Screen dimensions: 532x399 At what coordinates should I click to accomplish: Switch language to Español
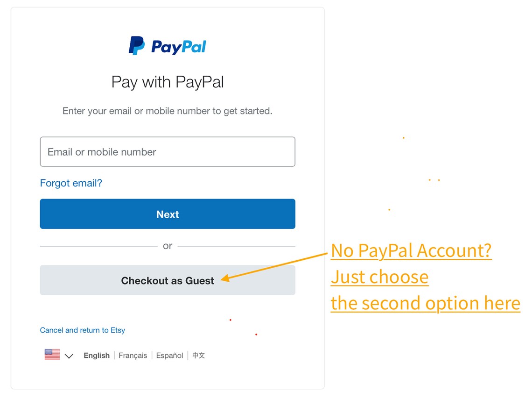click(170, 356)
